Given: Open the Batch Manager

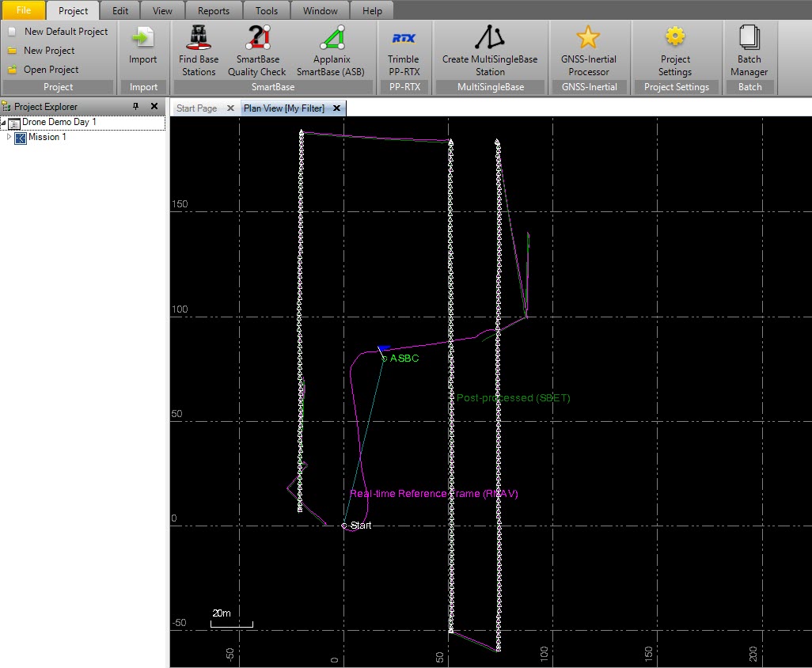Looking at the screenshot, I should 749,49.
